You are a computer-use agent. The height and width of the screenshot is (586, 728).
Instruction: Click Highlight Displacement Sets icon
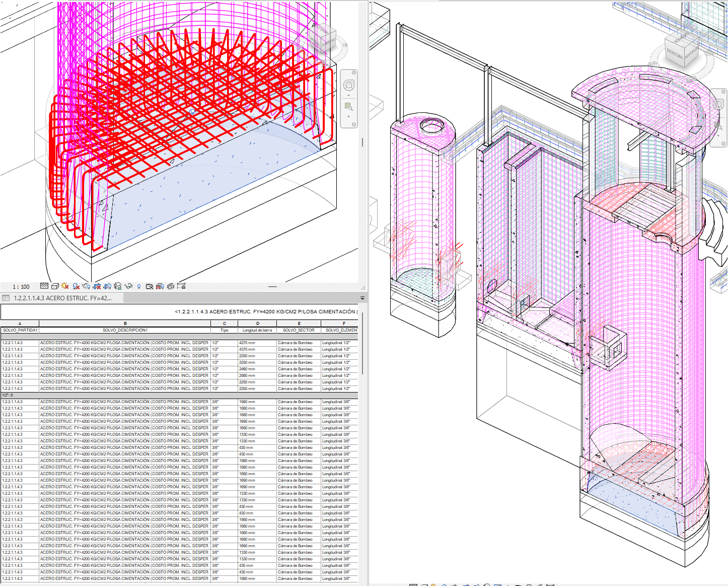point(171,286)
